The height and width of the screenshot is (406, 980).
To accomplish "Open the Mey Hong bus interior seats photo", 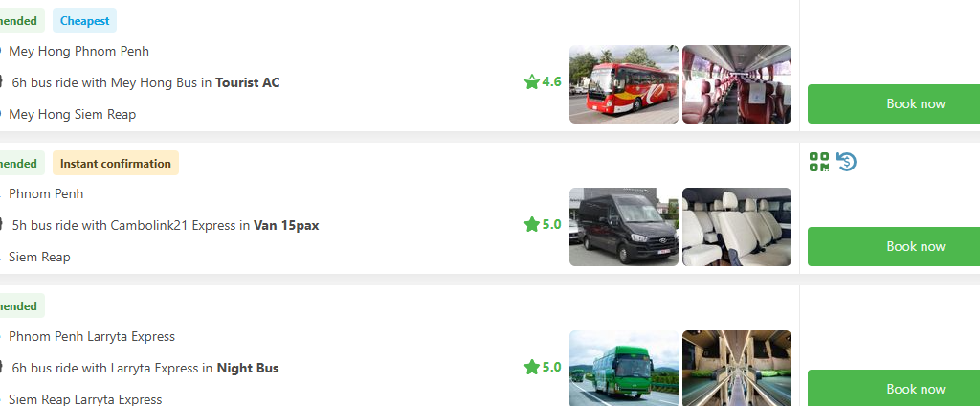I will coord(737,84).
